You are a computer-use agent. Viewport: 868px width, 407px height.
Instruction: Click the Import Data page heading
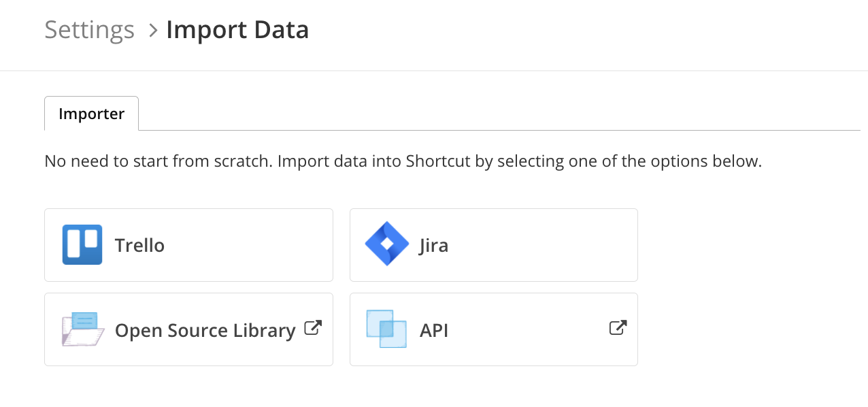coord(237,30)
